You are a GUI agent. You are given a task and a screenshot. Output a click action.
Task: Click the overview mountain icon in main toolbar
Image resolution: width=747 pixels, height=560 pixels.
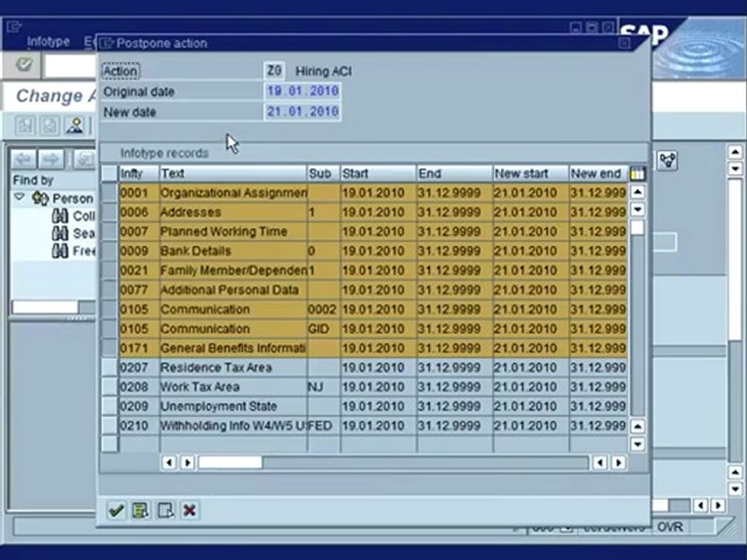(x=75, y=126)
